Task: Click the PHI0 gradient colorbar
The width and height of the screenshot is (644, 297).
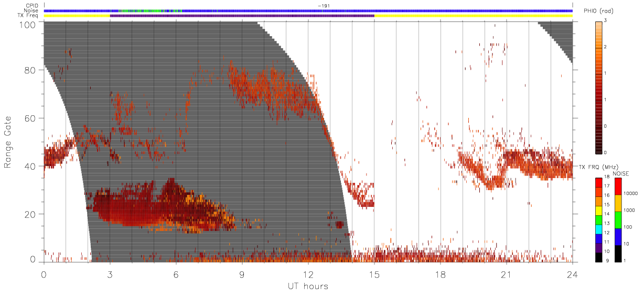Action: coord(598,87)
